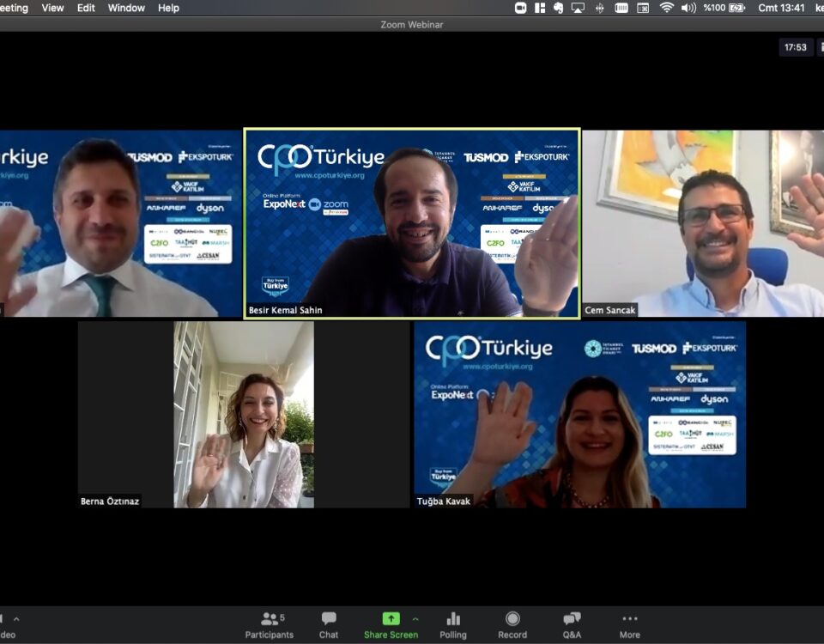Open the Q&A panel
This screenshot has height=644, width=824.
[x=572, y=624]
